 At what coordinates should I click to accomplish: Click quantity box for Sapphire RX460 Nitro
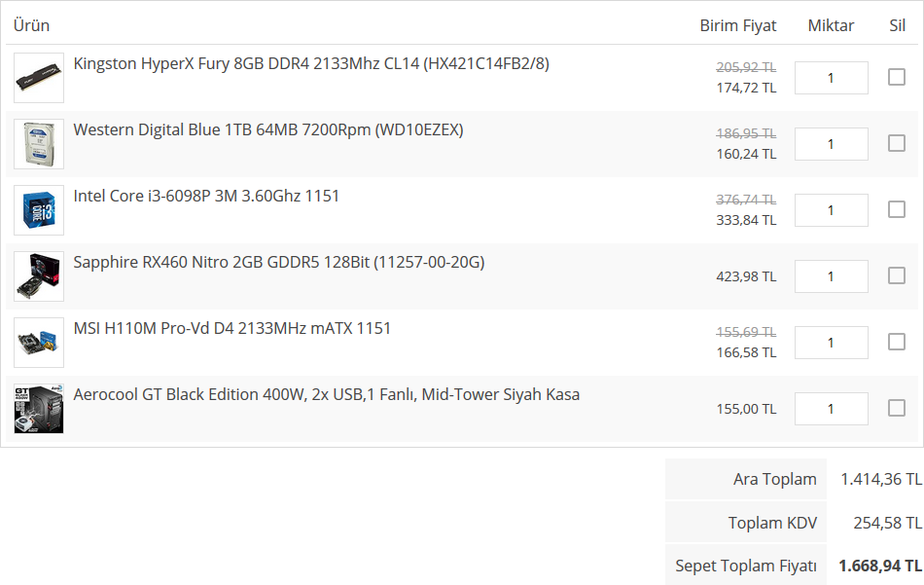(x=831, y=276)
